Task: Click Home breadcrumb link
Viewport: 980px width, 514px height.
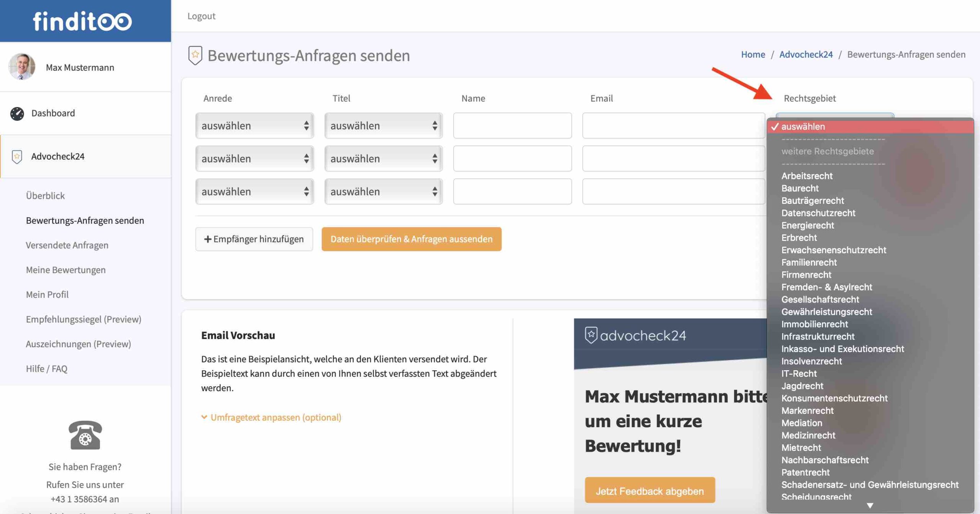Action: pos(753,54)
